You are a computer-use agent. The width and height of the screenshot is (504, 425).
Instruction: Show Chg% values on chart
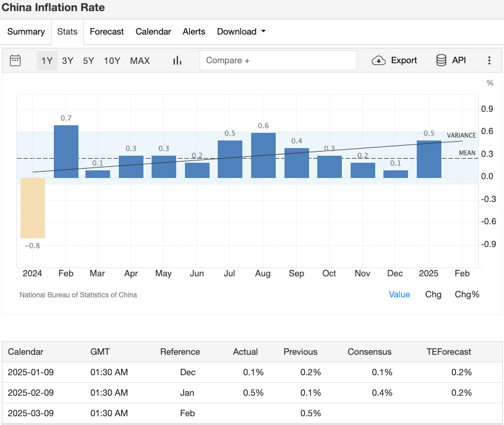[x=467, y=294]
